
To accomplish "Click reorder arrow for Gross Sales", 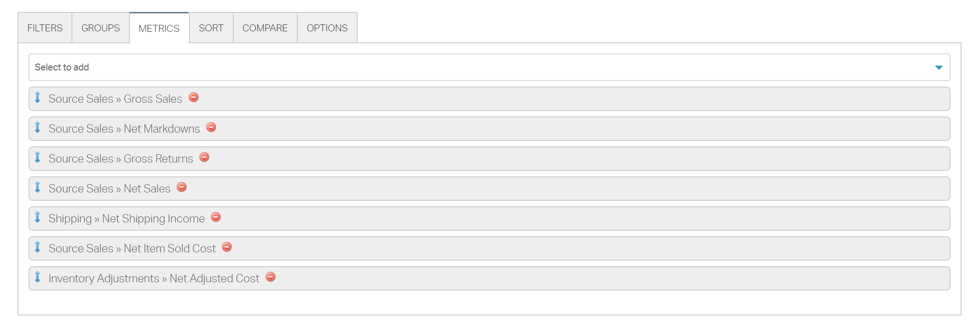I will pyautogui.click(x=38, y=98).
